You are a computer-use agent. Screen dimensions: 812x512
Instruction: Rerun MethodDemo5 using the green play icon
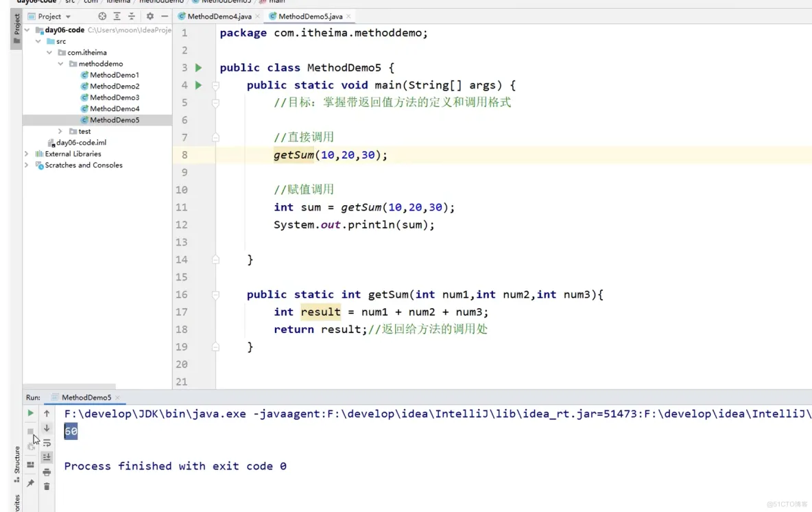29,413
